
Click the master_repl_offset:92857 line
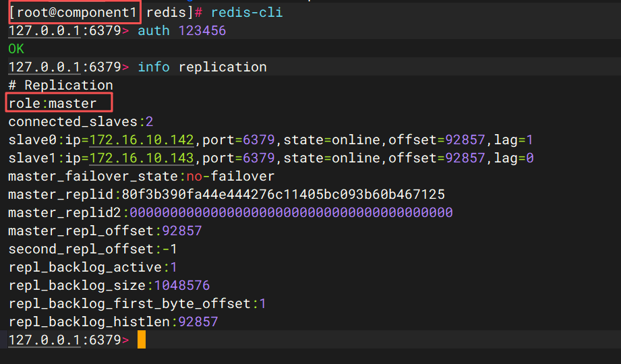(x=105, y=231)
